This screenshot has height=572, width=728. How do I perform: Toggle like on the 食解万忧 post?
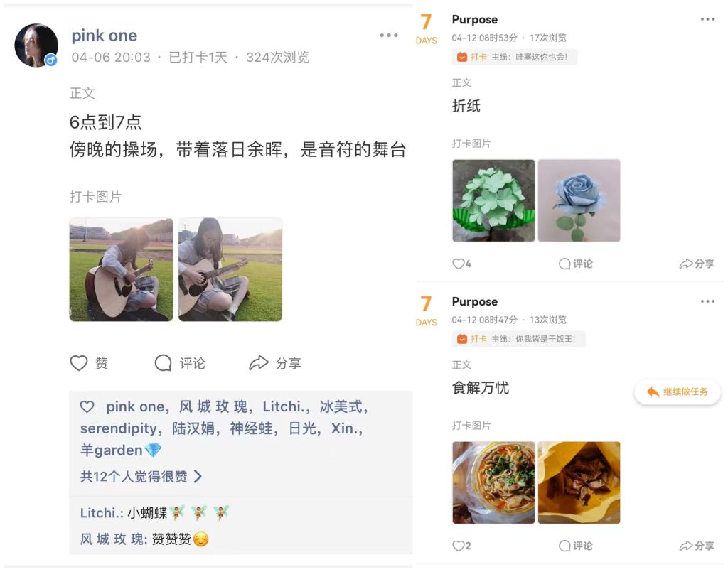click(x=462, y=546)
